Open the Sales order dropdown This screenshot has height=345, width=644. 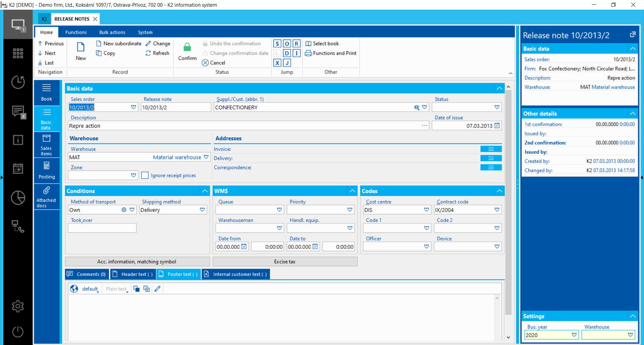(133, 107)
